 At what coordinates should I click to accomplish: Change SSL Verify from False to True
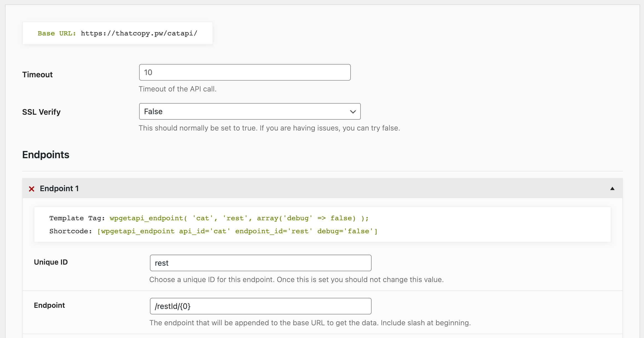coord(249,111)
